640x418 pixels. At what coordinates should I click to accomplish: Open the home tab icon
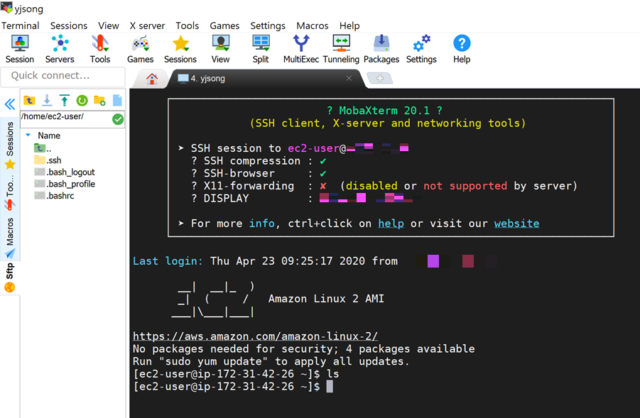click(x=152, y=78)
